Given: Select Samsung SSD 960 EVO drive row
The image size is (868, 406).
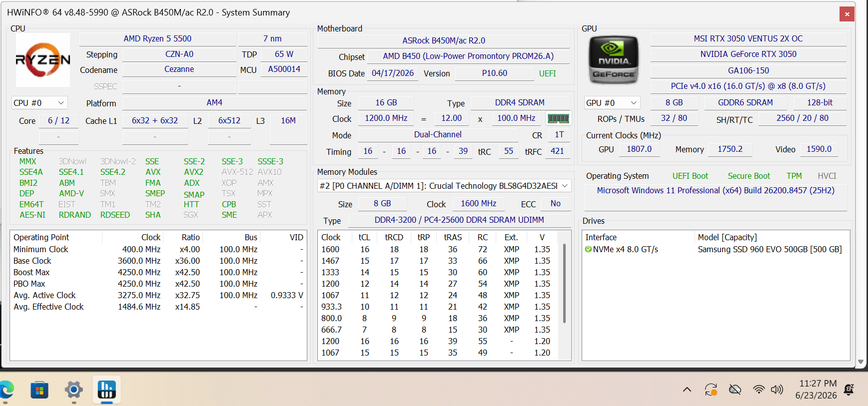Looking at the screenshot, I should pyautogui.click(x=716, y=249).
